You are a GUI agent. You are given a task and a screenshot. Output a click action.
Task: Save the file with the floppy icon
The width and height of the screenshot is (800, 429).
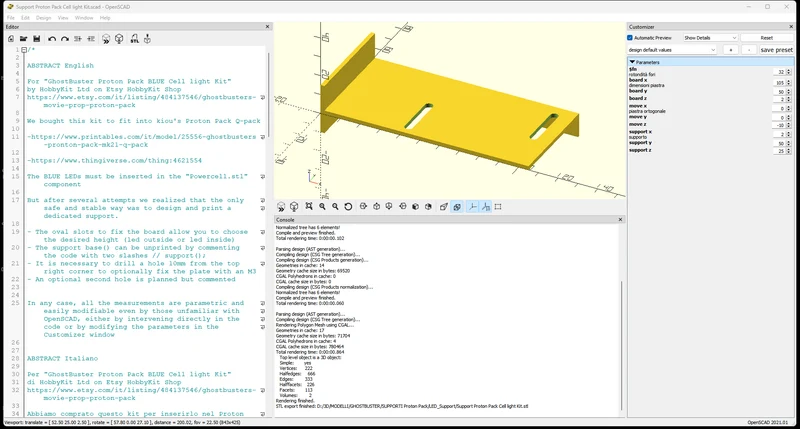(37, 39)
